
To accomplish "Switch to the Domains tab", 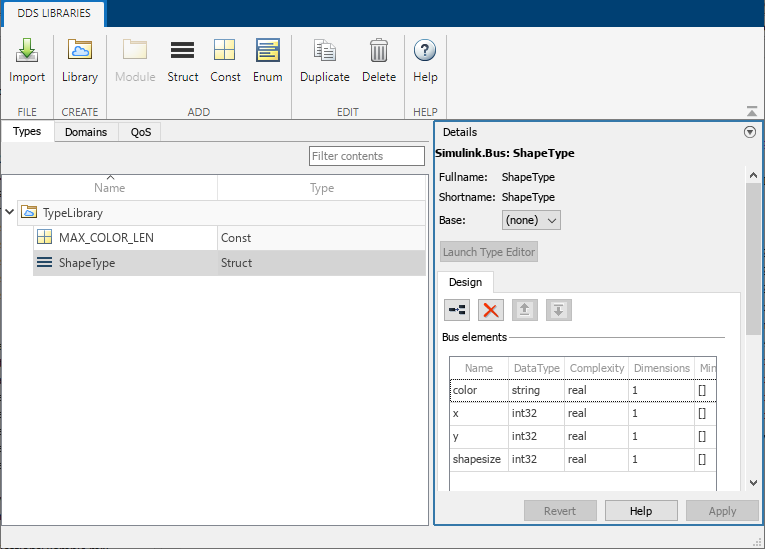I will (x=86, y=132).
